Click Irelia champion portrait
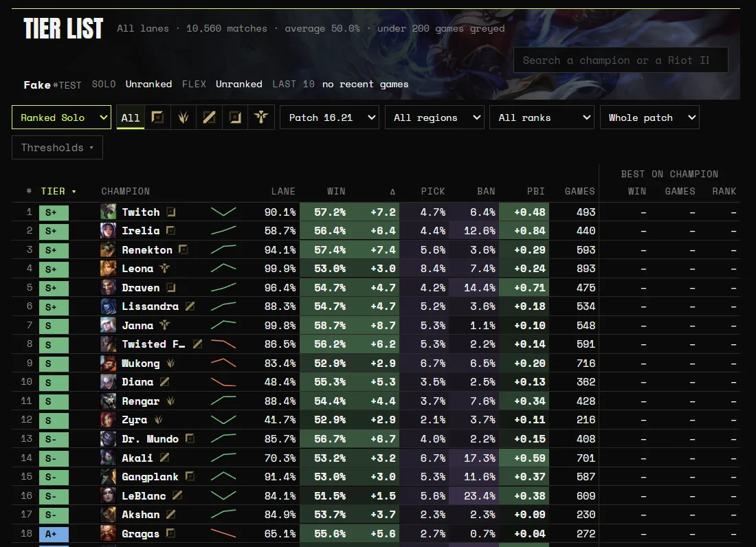This screenshot has height=547, width=756. tap(108, 230)
